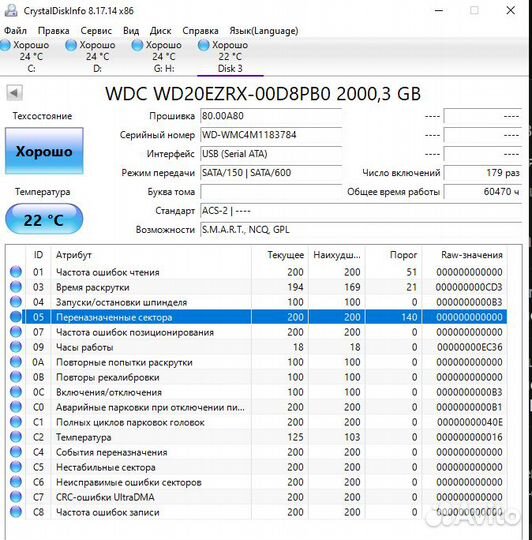532x540 pixels.
Task: Click status icon for attribute C2
Action: point(16,437)
